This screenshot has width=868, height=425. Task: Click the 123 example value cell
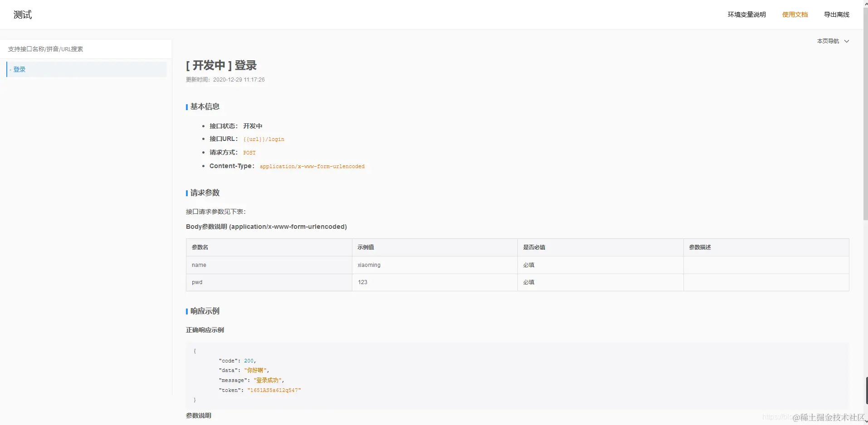(x=434, y=282)
